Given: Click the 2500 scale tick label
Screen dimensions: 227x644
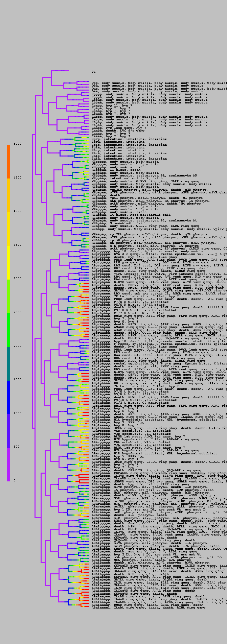Looking at the screenshot, I should click(17, 312).
